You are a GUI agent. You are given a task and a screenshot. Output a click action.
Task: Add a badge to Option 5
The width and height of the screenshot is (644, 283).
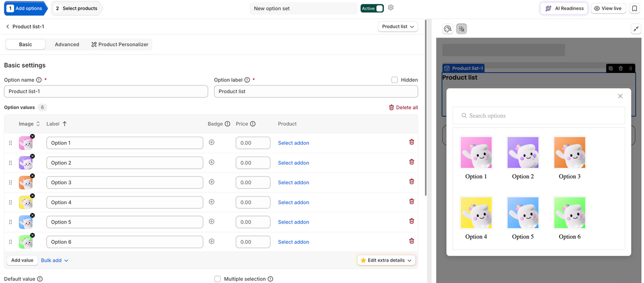211,221
